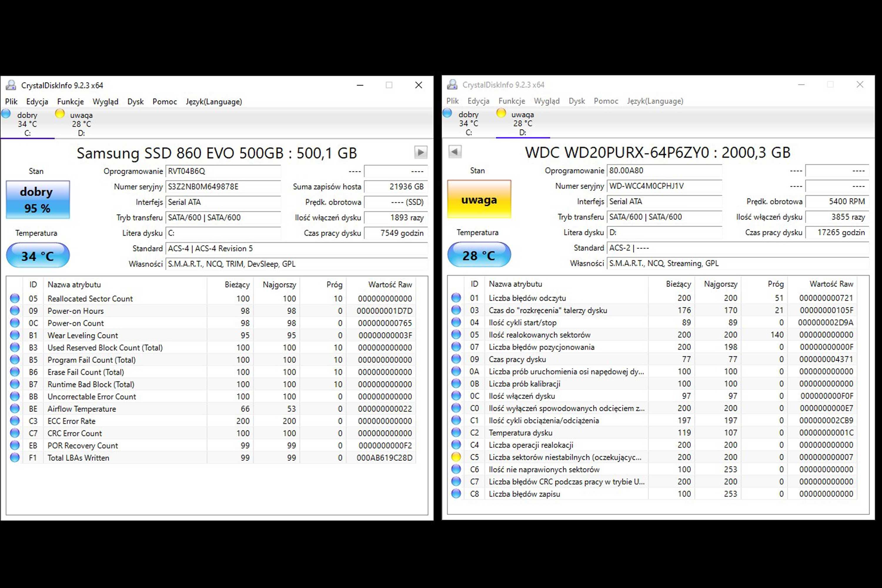Click blue status circle above C: in Samsung window
Screen dimensions: 882x588
click(6, 113)
